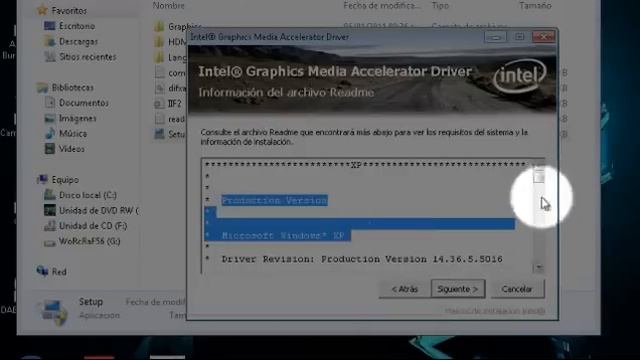Open Sitios recientes in sidebar
The height and width of the screenshot is (360, 640).
(x=88, y=57)
